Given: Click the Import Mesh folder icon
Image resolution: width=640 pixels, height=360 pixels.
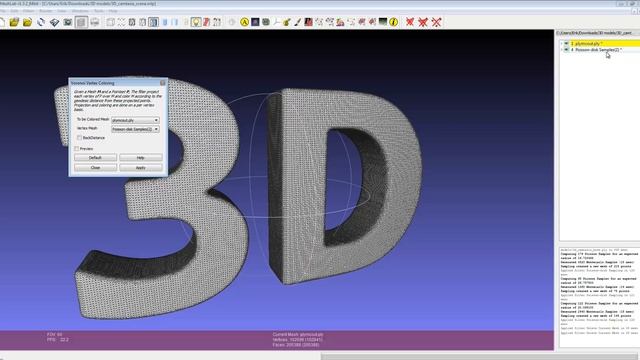Looking at the screenshot, I should coord(27,22).
